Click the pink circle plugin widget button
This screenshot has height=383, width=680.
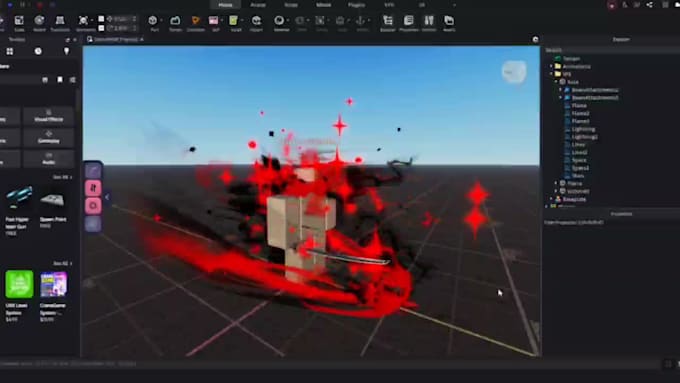pos(93,206)
